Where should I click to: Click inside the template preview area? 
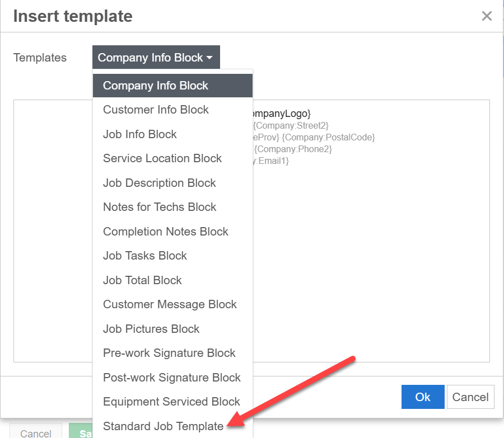click(370, 252)
